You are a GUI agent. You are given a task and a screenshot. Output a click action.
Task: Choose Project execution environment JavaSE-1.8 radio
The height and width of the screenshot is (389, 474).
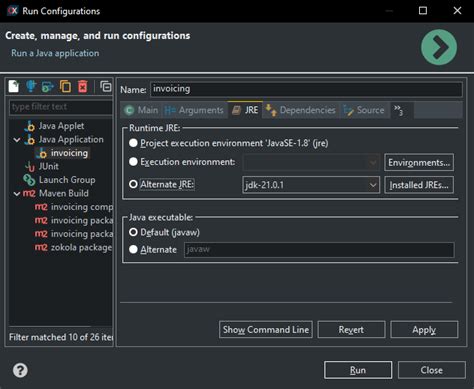click(x=133, y=143)
